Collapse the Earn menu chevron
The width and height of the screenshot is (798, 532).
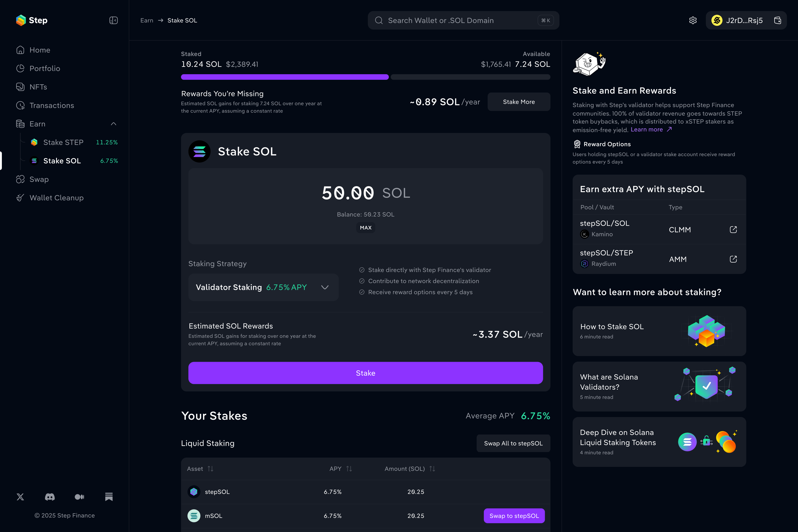(x=114, y=124)
